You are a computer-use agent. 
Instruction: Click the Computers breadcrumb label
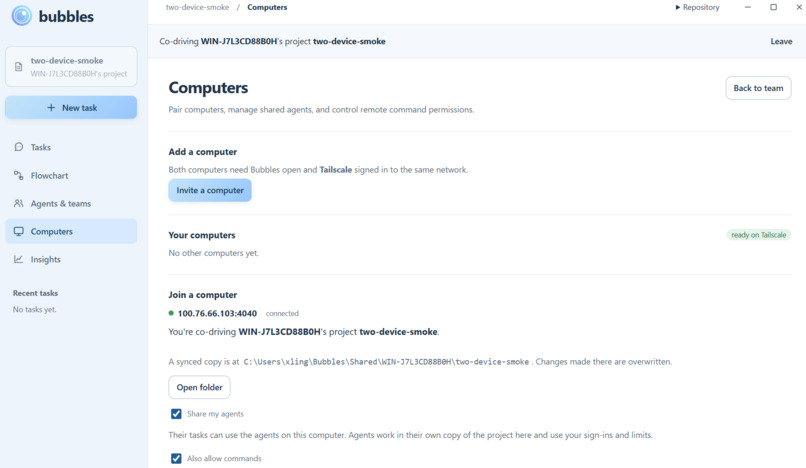click(x=267, y=7)
